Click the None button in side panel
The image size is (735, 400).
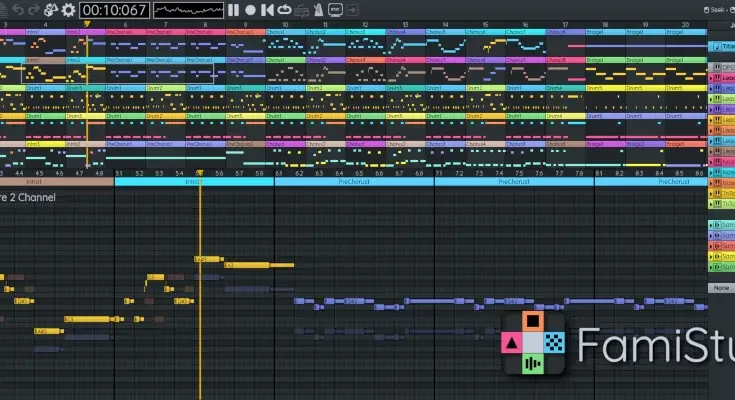pos(720,288)
